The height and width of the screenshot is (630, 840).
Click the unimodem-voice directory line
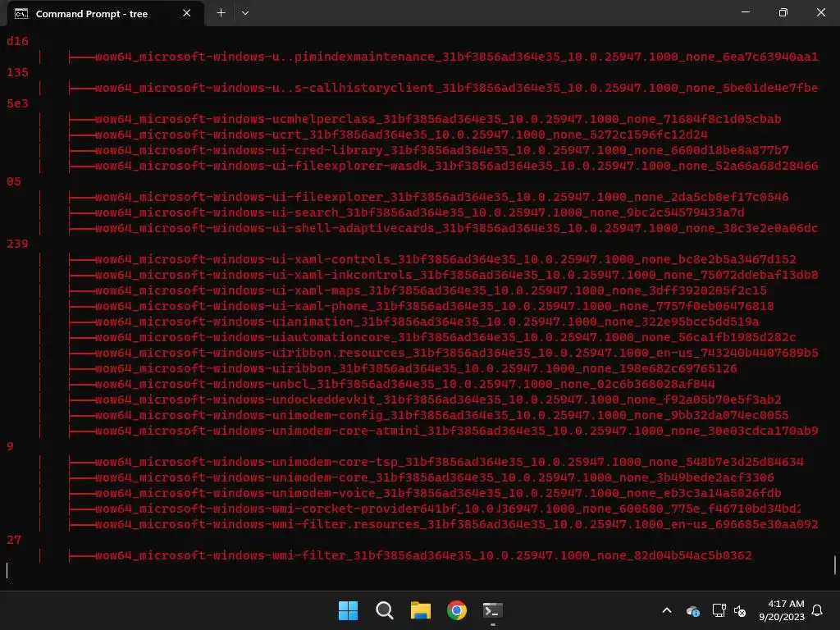[438, 493]
